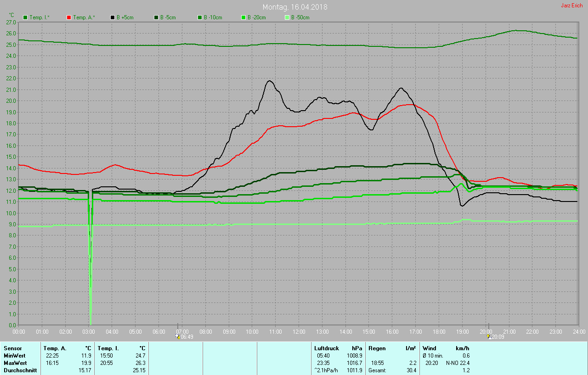Click the light green B -50cm legend swatch
This screenshot has width=588, height=375.
point(287,17)
